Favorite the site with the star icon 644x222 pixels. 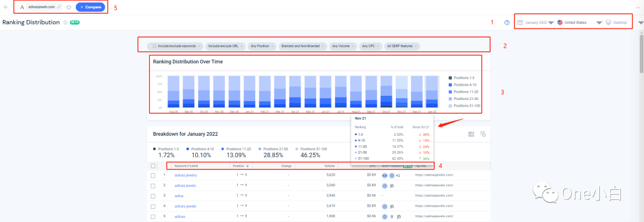tap(69, 7)
